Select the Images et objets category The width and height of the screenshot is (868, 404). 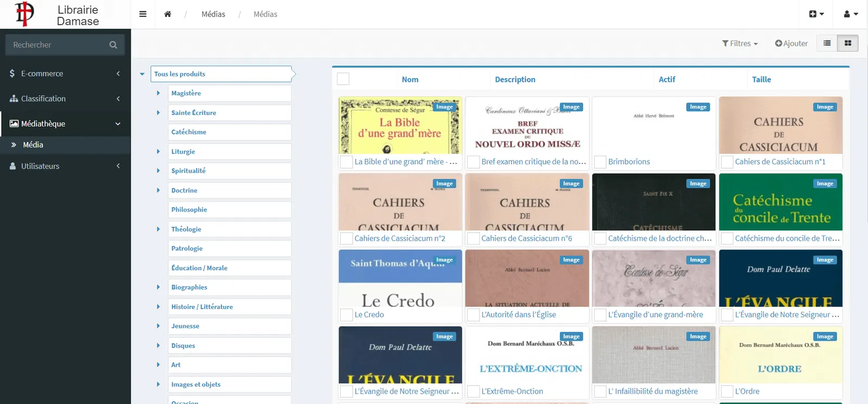pyautogui.click(x=229, y=384)
